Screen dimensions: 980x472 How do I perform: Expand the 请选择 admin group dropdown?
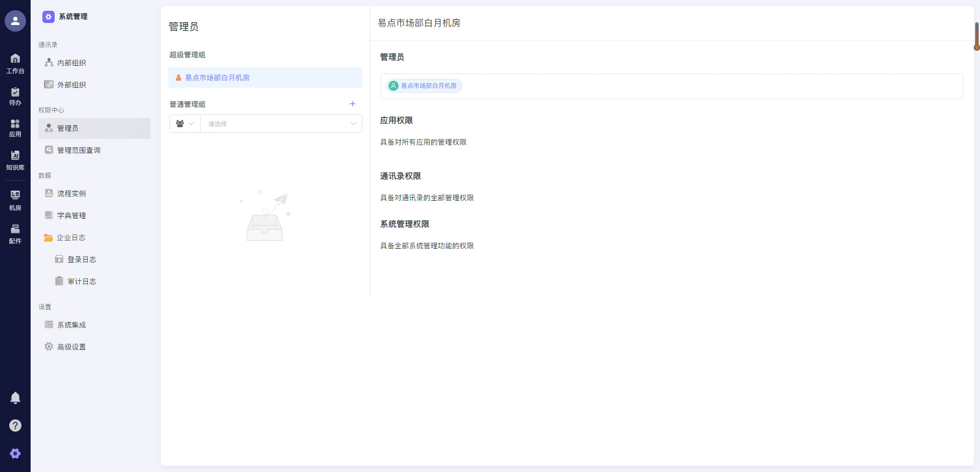tap(281, 123)
